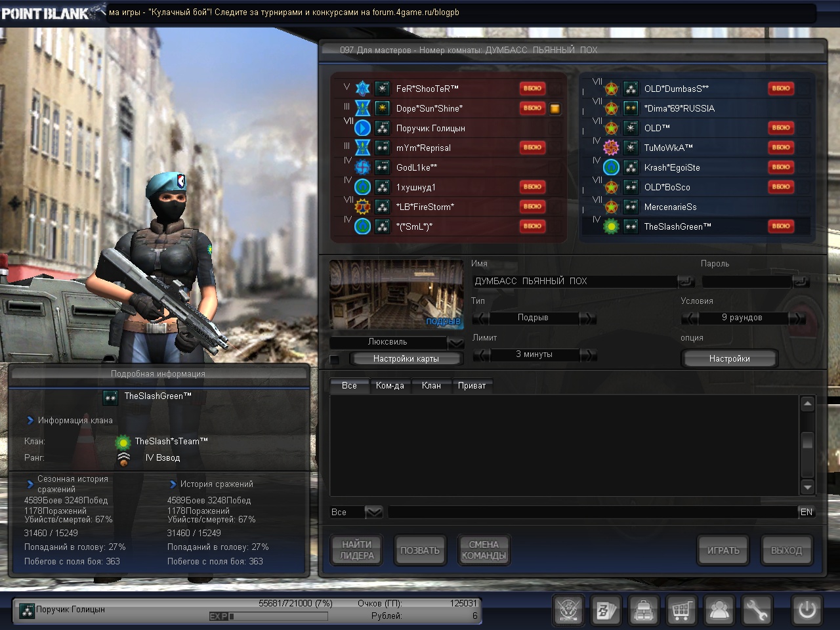Open the wrench settings icon
840x630 pixels.
click(757, 610)
